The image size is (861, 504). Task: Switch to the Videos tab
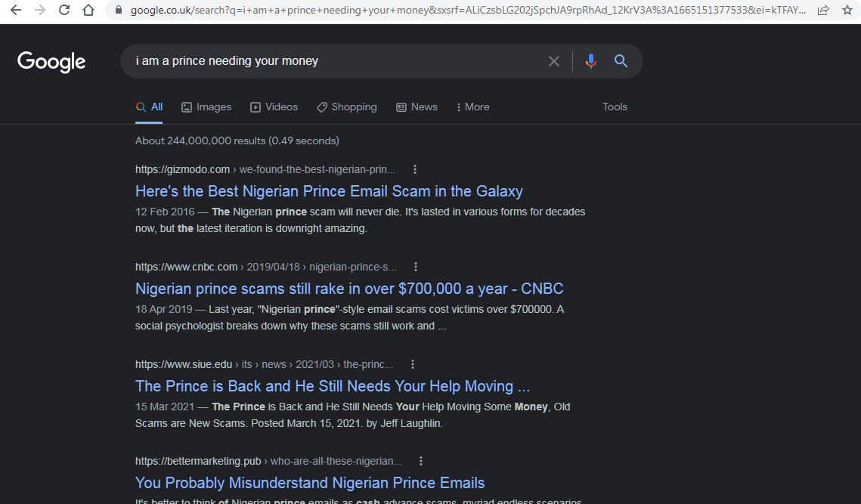[x=274, y=107]
